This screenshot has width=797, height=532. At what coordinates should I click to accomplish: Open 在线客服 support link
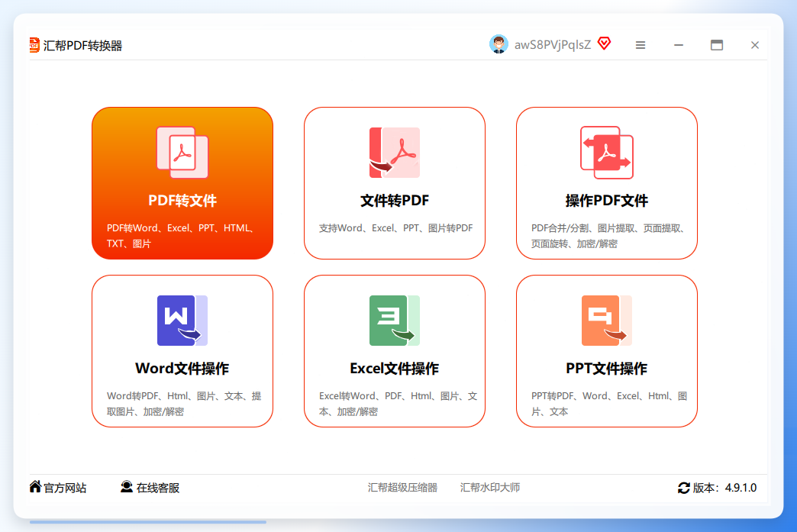click(x=157, y=488)
